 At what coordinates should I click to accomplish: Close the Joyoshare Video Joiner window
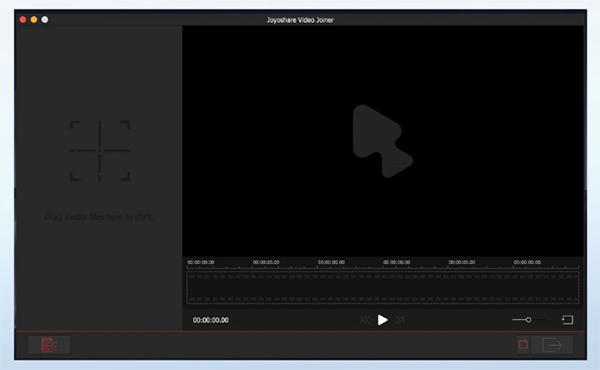pyautogui.click(x=23, y=20)
